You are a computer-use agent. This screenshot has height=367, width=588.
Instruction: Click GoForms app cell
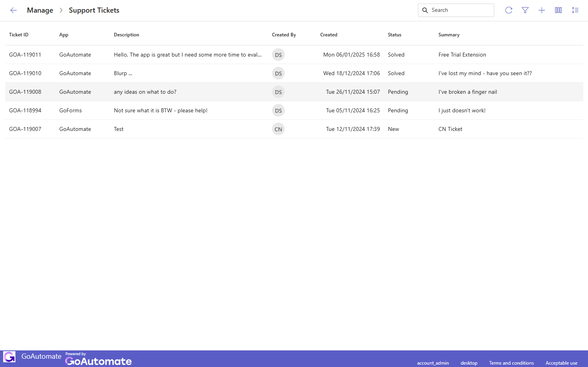pos(70,110)
